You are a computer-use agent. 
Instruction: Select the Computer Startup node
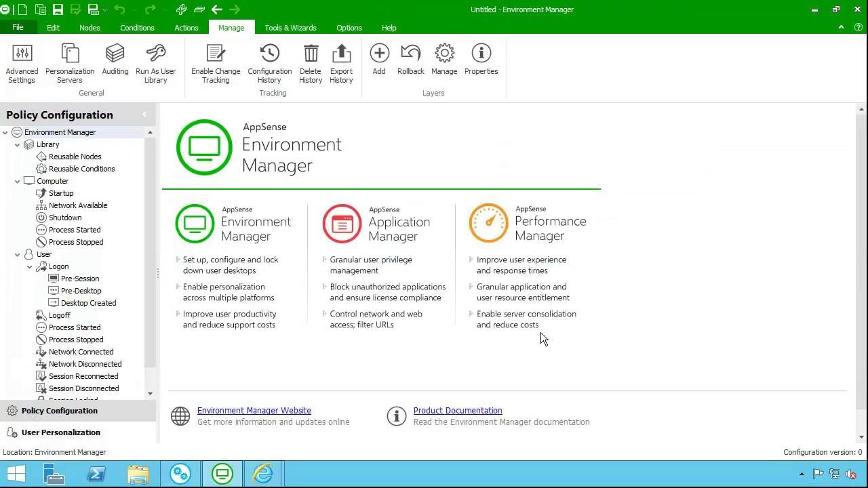(61, 193)
